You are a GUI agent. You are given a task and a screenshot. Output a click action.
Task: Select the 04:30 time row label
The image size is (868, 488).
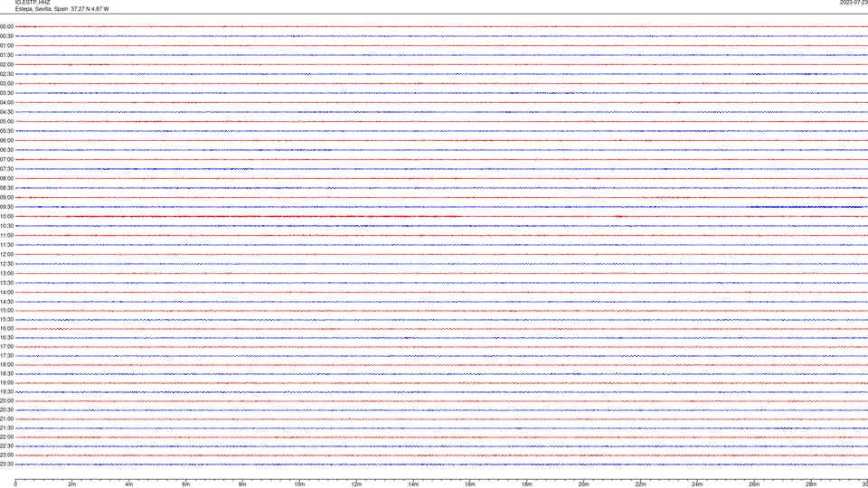6,112
